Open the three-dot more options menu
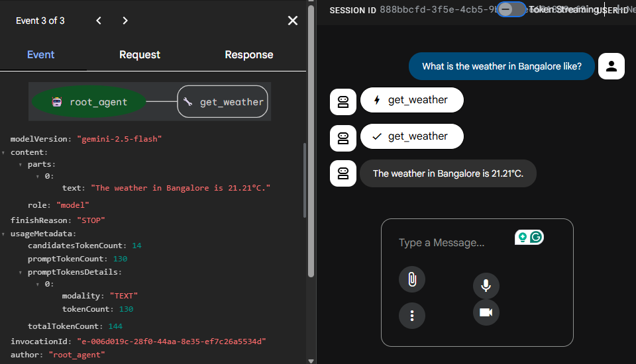The width and height of the screenshot is (636, 364). pyautogui.click(x=411, y=316)
